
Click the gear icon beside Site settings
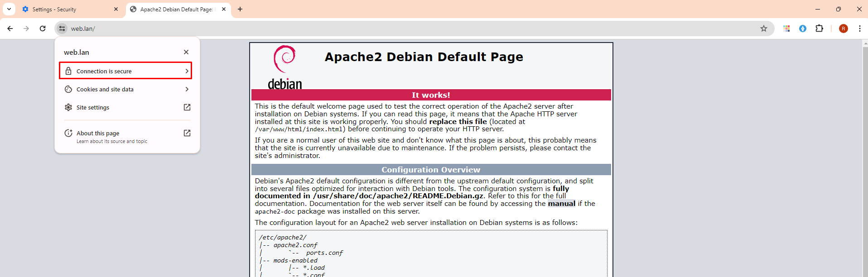[68, 107]
